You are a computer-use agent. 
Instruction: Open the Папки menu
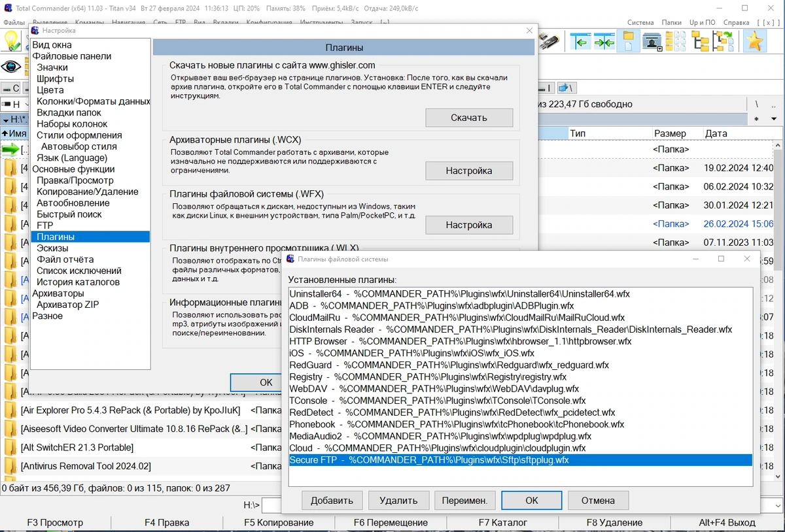pos(672,22)
